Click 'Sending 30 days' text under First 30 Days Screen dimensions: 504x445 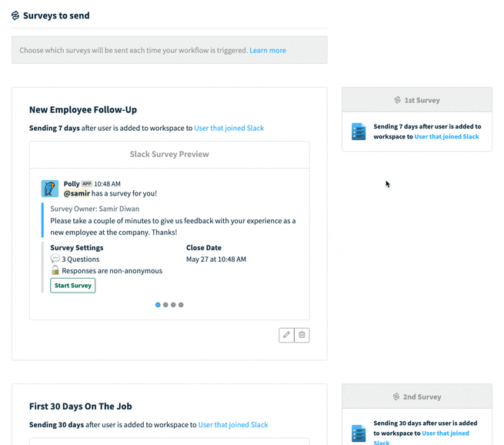pyautogui.click(x=57, y=425)
